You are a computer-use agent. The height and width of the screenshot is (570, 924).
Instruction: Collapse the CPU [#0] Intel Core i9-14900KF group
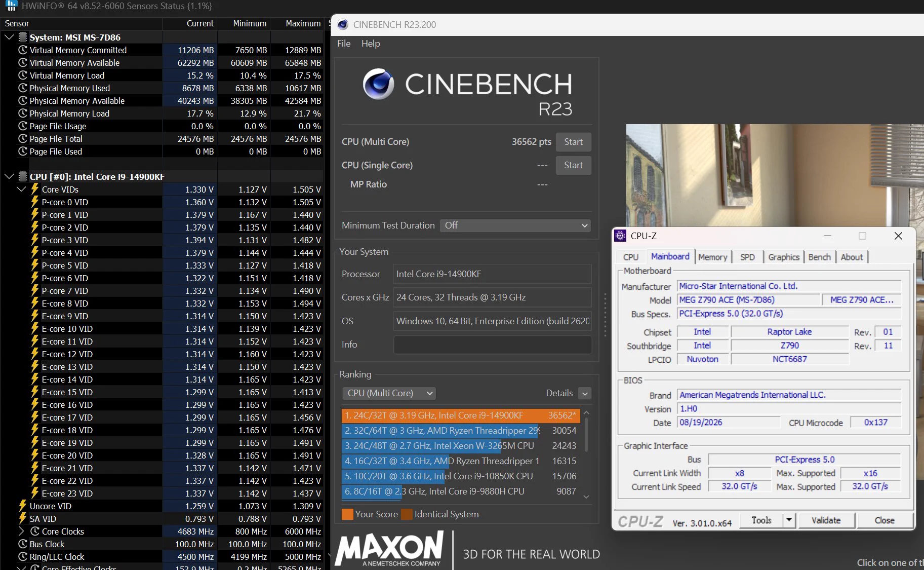[x=9, y=176]
